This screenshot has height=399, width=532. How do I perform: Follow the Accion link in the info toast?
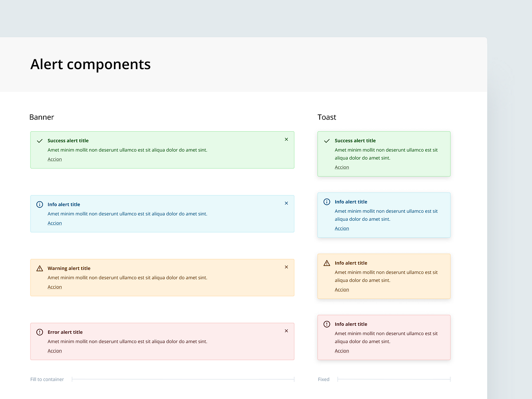[x=342, y=228]
